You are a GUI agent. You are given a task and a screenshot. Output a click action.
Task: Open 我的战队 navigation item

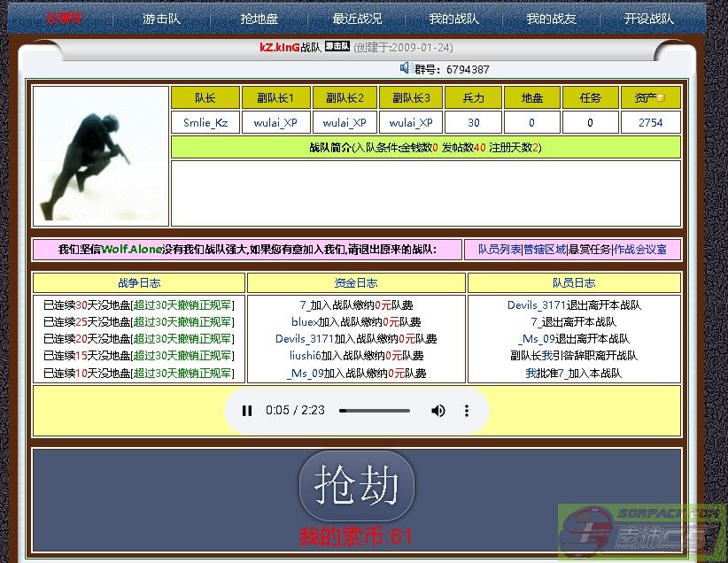(453, 19)
